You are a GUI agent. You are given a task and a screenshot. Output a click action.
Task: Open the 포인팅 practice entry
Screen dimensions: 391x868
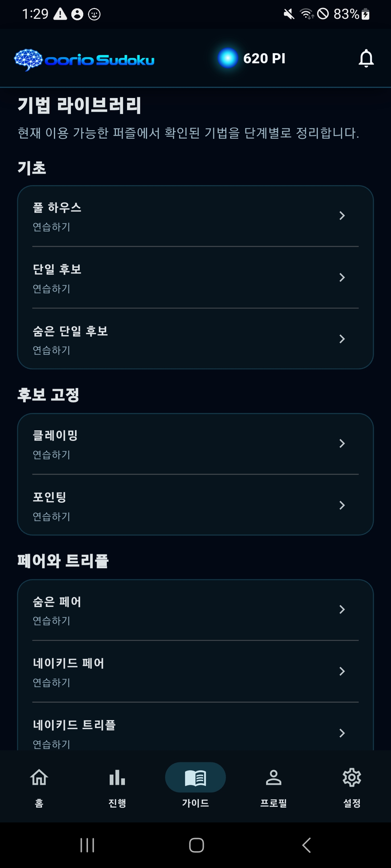point(195,505)
